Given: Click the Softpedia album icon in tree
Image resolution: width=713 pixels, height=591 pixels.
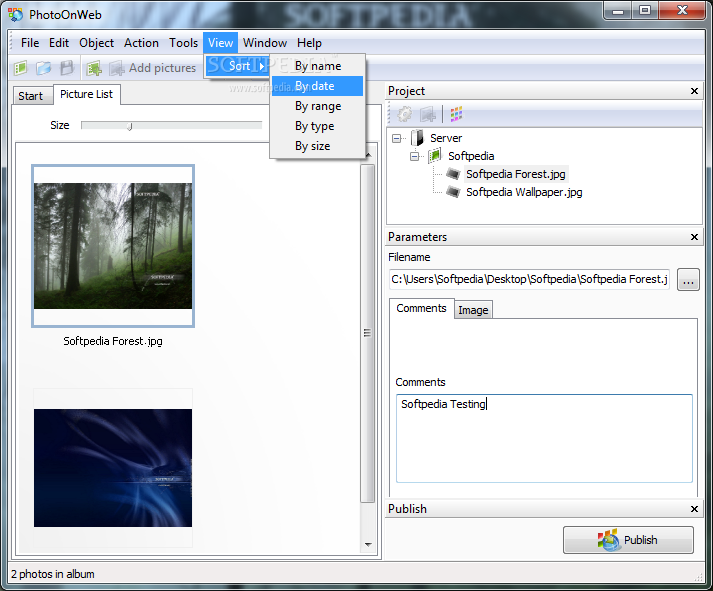Looking at the screenshot, I should (435, 156).
